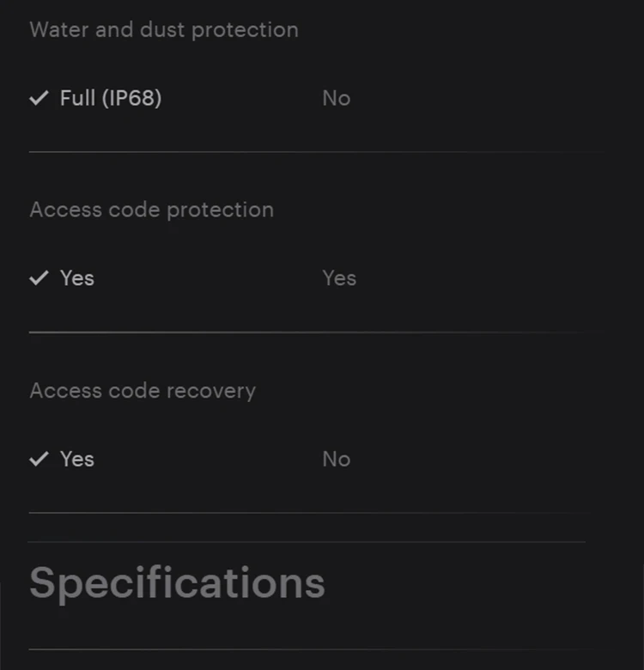
Task: Select the right 'Yes' under Access code protection
Action: coord(339,278)
